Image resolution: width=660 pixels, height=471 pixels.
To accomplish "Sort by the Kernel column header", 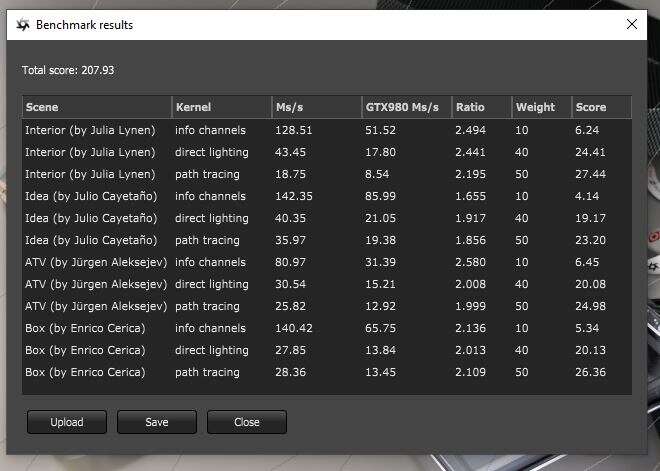I will tap(222, 107).
